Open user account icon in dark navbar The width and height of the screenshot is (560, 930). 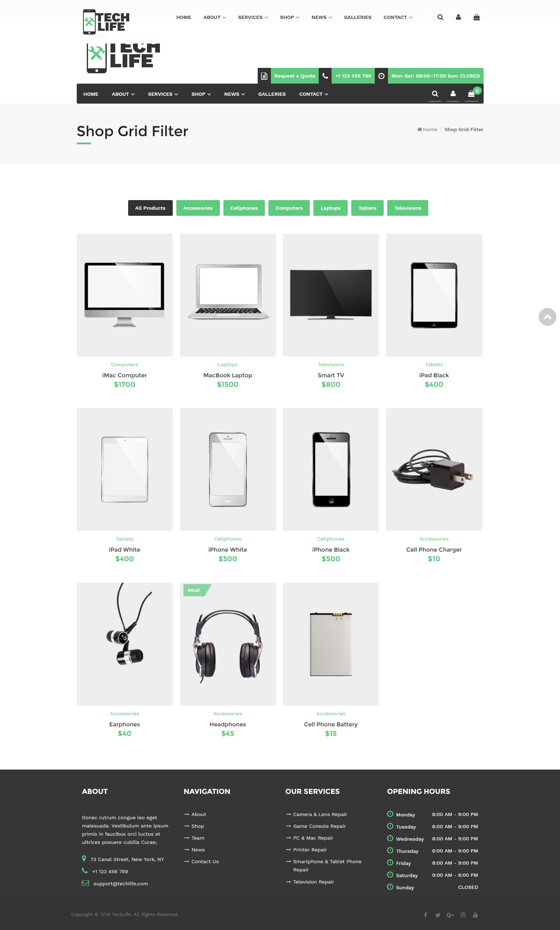click(x=453, y=94)
